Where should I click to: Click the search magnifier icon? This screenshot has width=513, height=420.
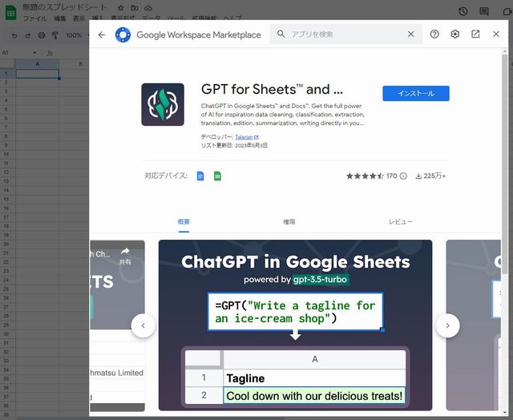pyautogui.click(x=281, y=34)
